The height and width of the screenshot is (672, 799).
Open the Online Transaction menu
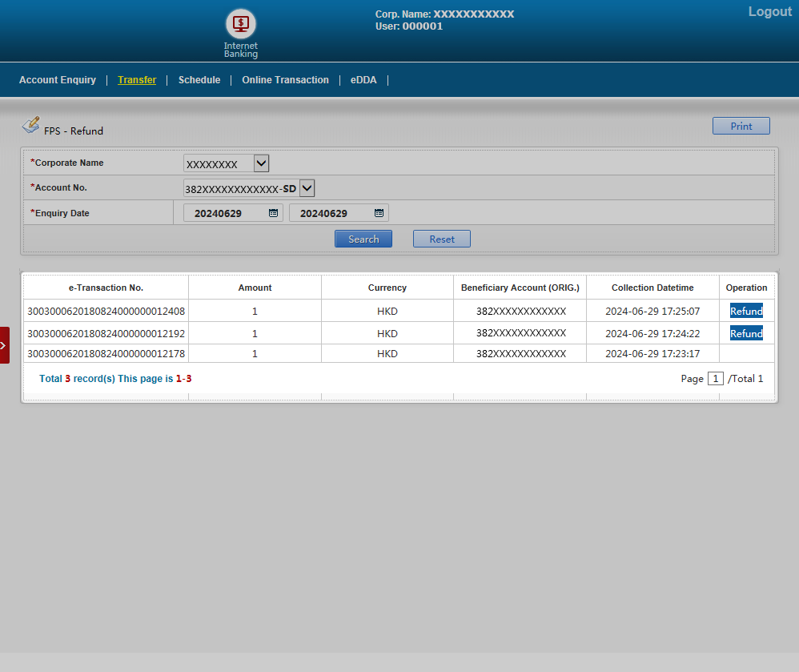point(285,80)
